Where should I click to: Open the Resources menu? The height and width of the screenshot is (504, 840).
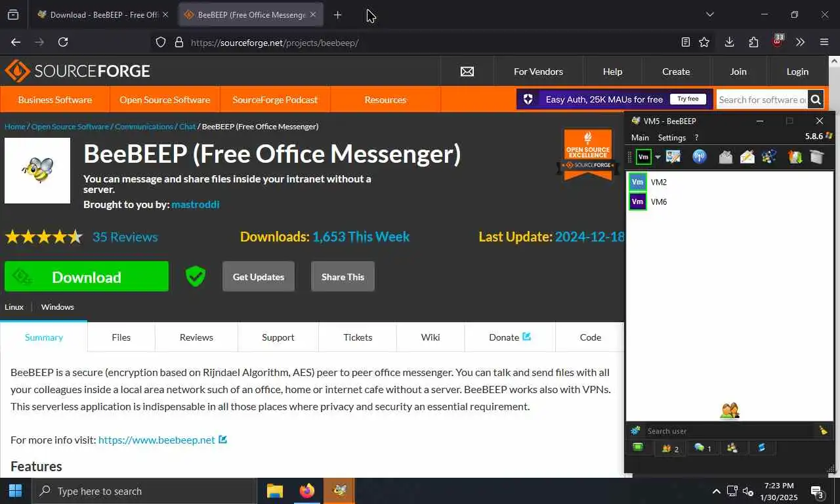385,100
